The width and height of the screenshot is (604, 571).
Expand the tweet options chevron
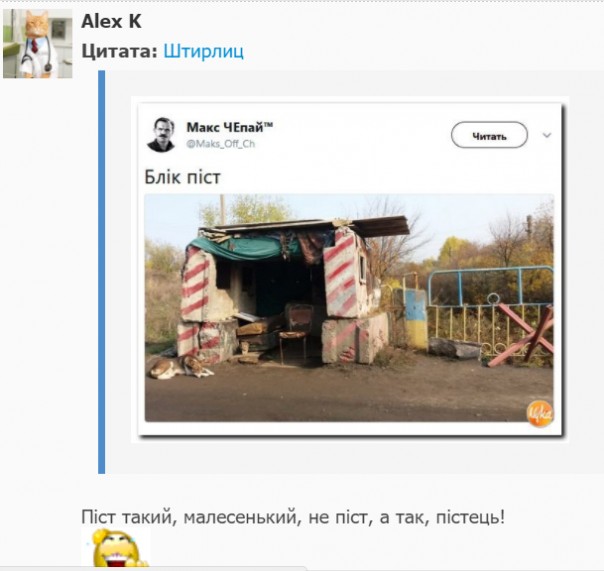coord(547,135)
